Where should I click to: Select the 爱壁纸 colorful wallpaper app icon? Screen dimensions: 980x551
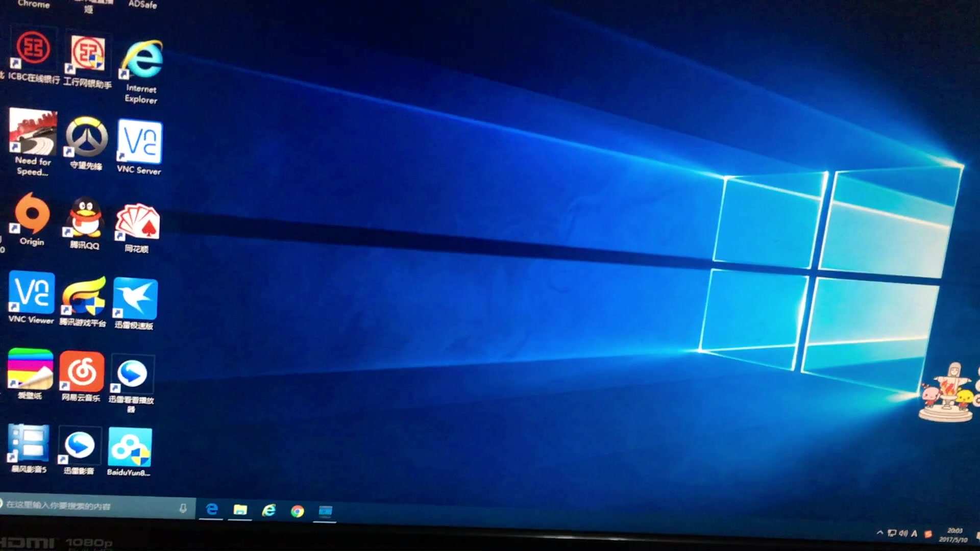coord(30,374)
